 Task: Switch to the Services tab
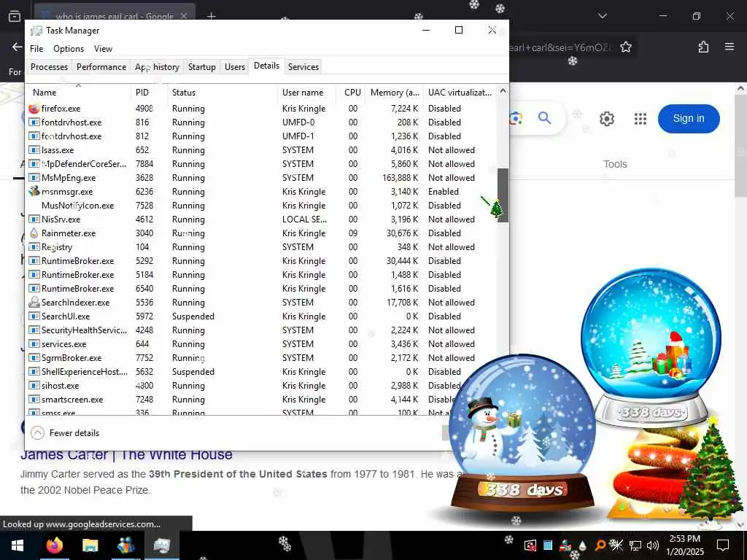pos(303,66)
